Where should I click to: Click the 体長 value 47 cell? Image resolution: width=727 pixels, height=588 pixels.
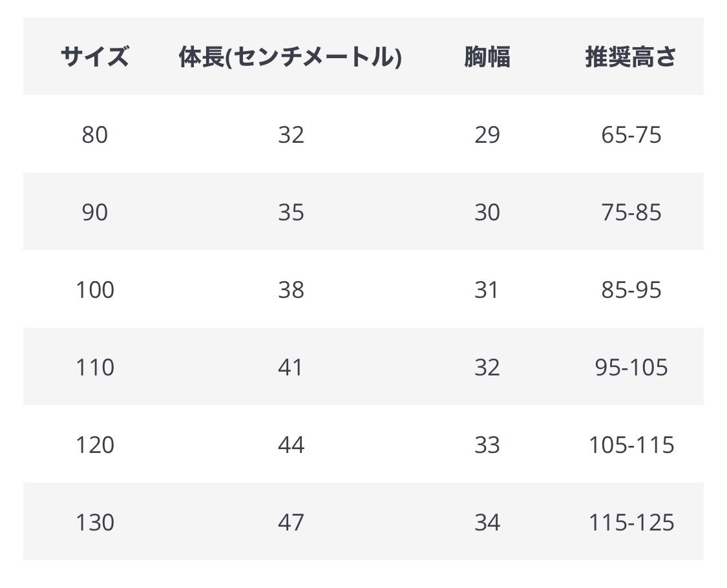[291, 522]
